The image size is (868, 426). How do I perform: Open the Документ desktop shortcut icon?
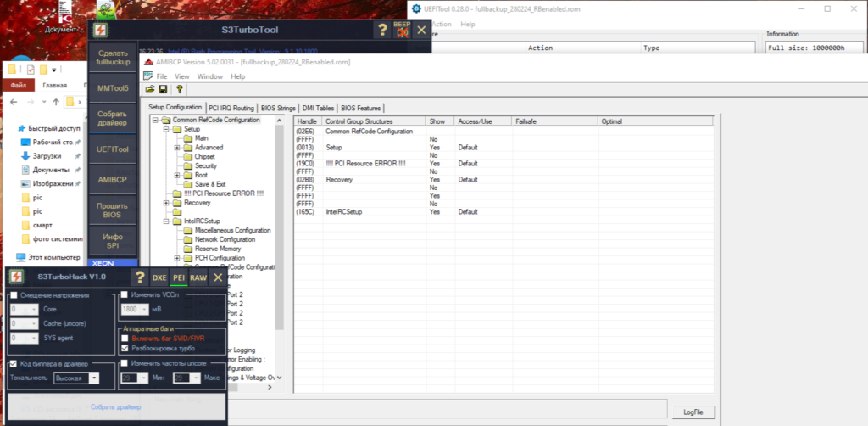coord(63,17)
